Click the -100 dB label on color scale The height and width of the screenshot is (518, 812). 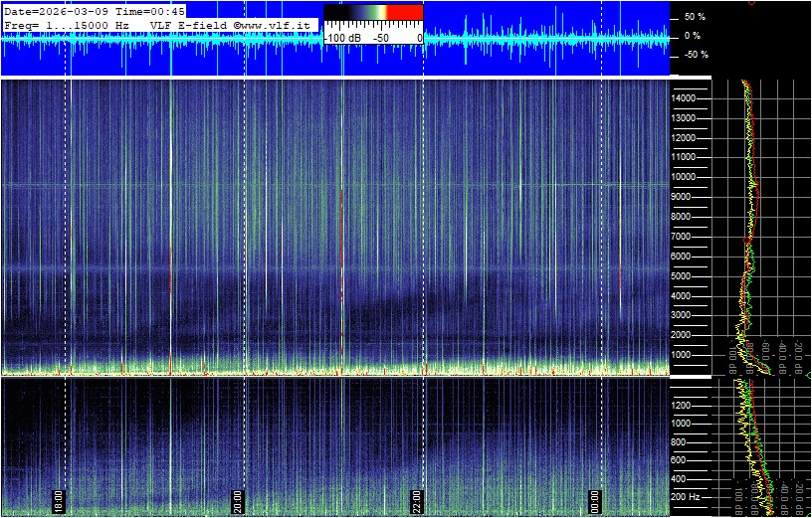pyautogui.click(x=342, y=38)
